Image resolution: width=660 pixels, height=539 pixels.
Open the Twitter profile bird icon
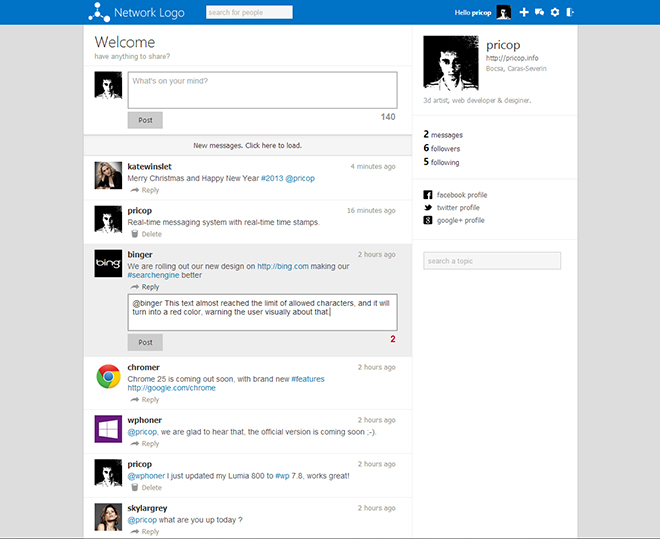click(428, 207)
